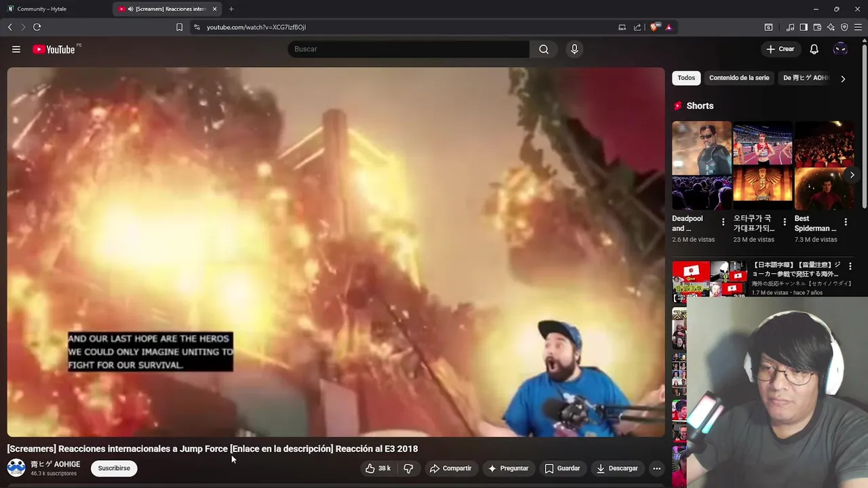Viewport: 868px width, 488px height.
Task: Click the screen cast icon in address bar
Action: point(622,27)
